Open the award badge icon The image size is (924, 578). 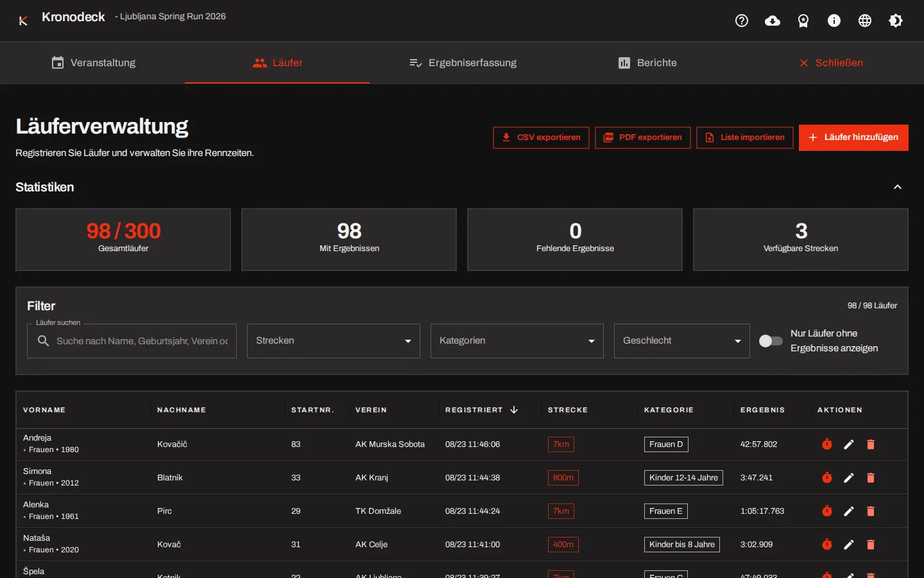tap(803, 21)
